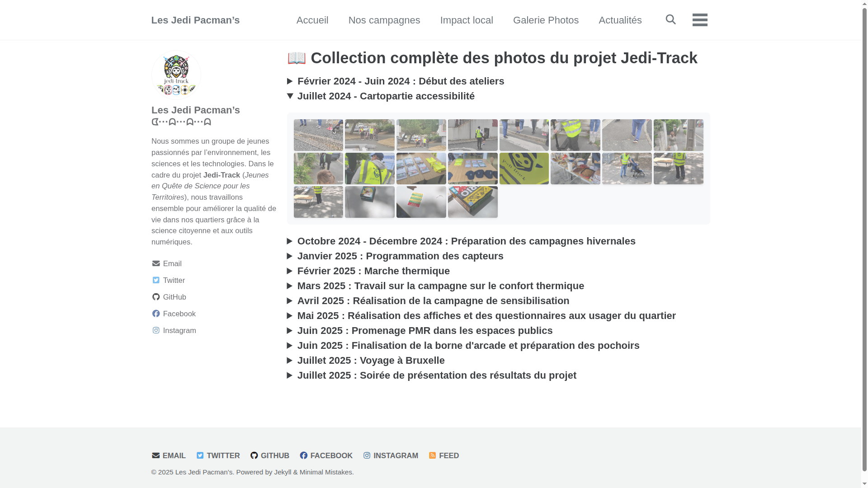Open the Nos campagnes menu item
Screen dimensions: 868x488
384,20
